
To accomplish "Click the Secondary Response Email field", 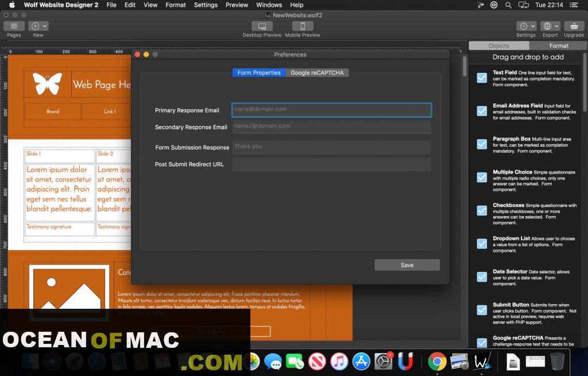I will point(331,126).
